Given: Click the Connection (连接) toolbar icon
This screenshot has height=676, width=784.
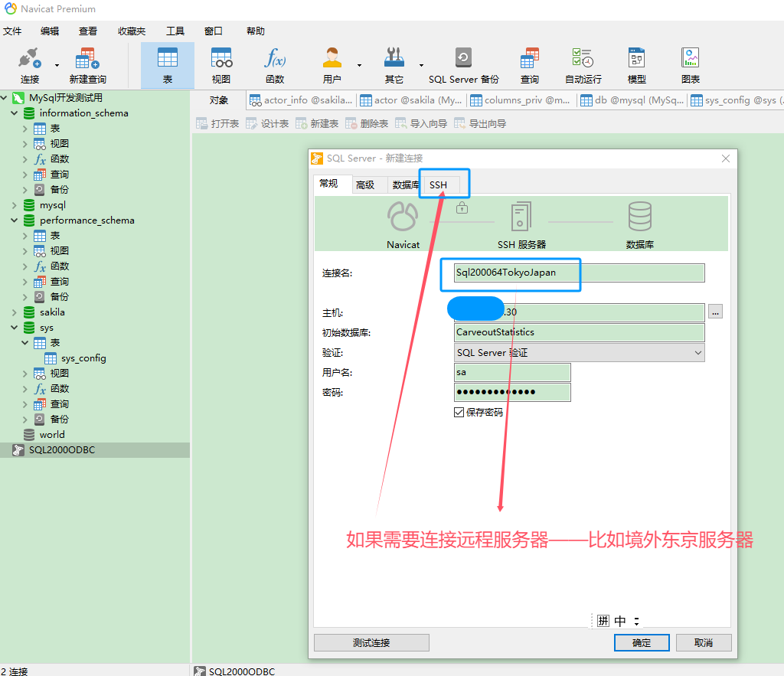Looking at the screenshot, I should pyautogui.click(x=30, y=65).
